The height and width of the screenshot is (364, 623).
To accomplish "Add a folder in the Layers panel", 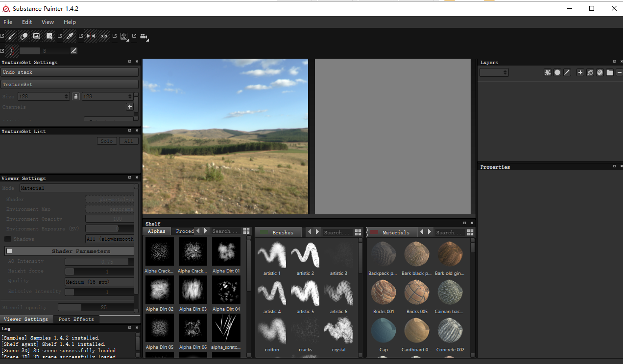I will [x=609, y=72].
